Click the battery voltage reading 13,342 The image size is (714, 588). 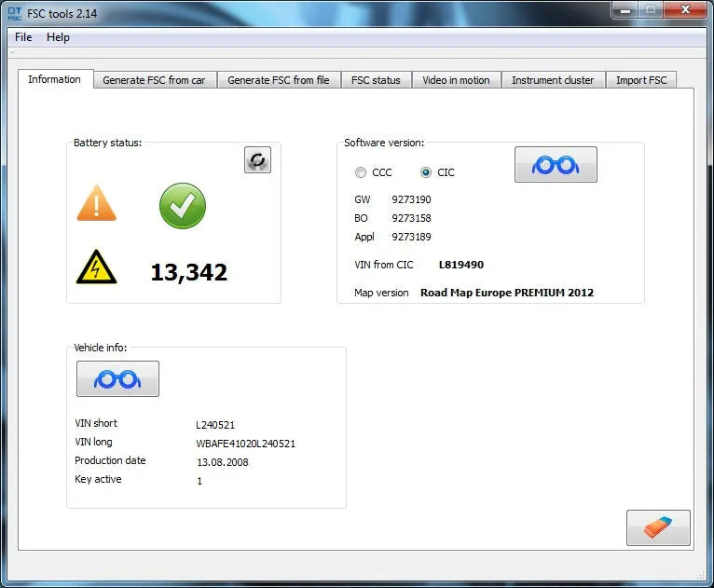pyautogui.click(x=189, y=272)
